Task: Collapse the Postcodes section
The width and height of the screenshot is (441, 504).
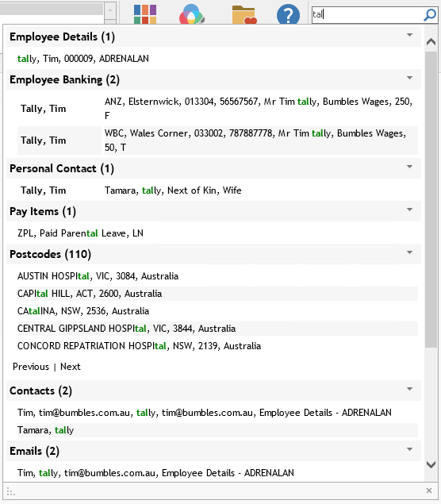Action: 409,252
